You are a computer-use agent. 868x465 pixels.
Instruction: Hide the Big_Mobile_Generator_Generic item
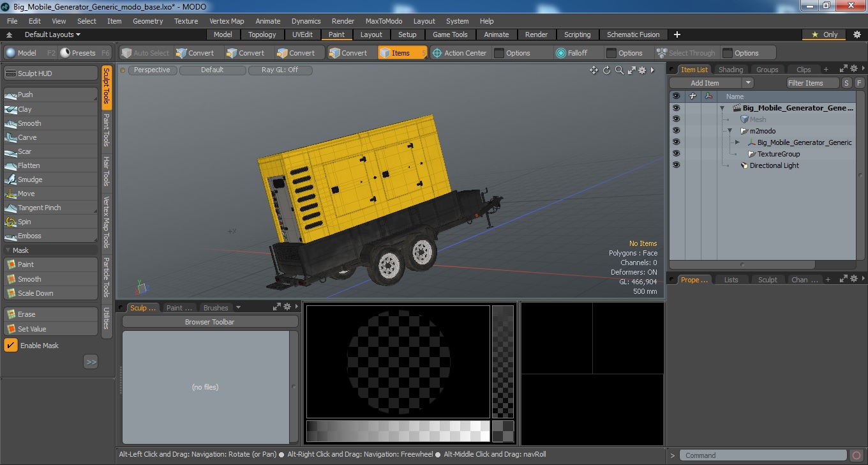676,142
